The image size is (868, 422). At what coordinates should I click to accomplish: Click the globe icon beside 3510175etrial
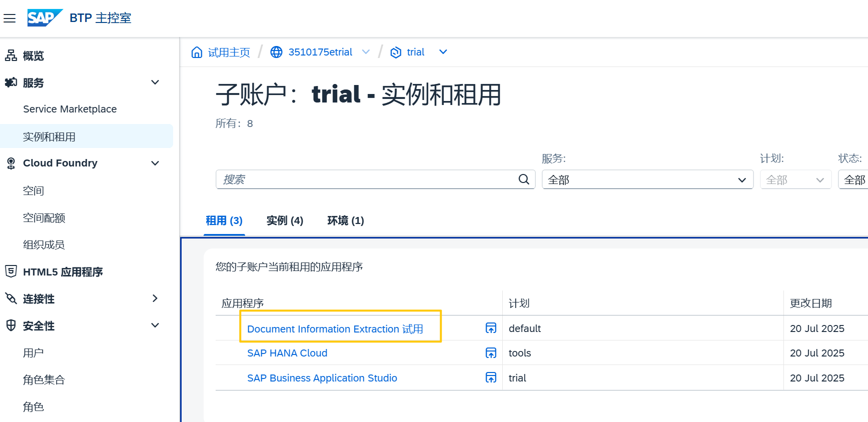pyautogui.click(x=276, y=52)
